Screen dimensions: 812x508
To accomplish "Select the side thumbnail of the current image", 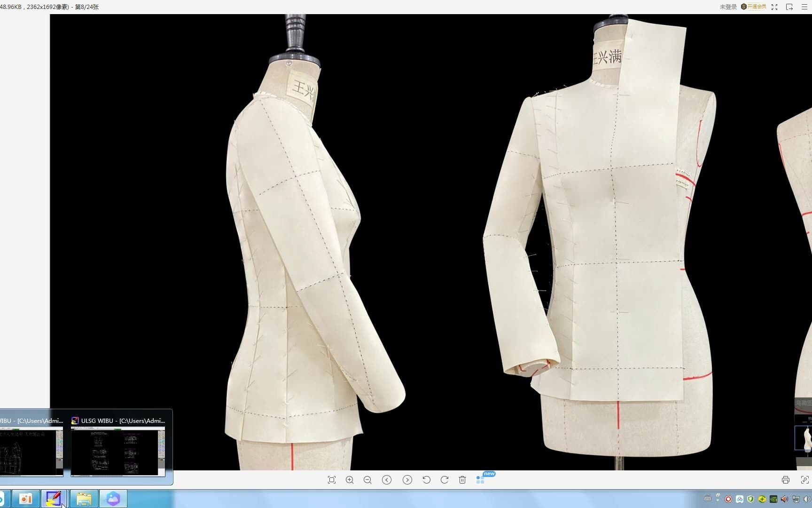I will [804, 438].
